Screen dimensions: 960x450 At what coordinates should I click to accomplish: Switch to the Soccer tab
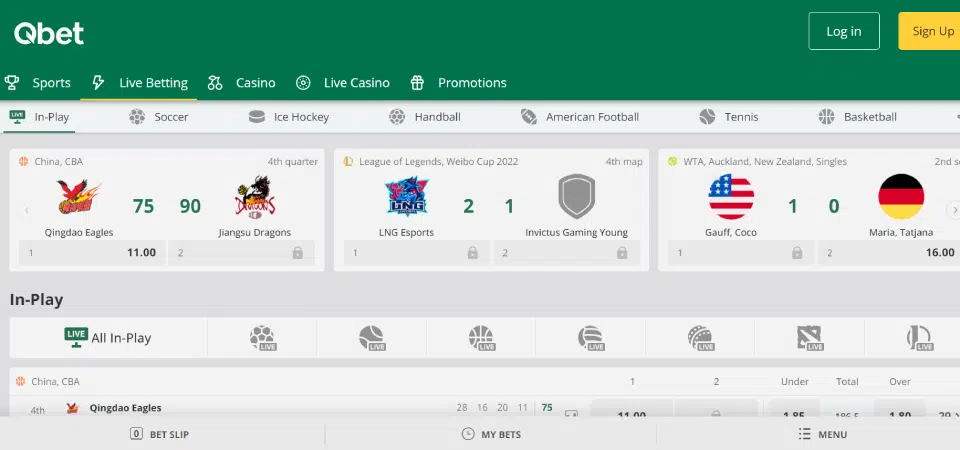[x=159, y=117]
